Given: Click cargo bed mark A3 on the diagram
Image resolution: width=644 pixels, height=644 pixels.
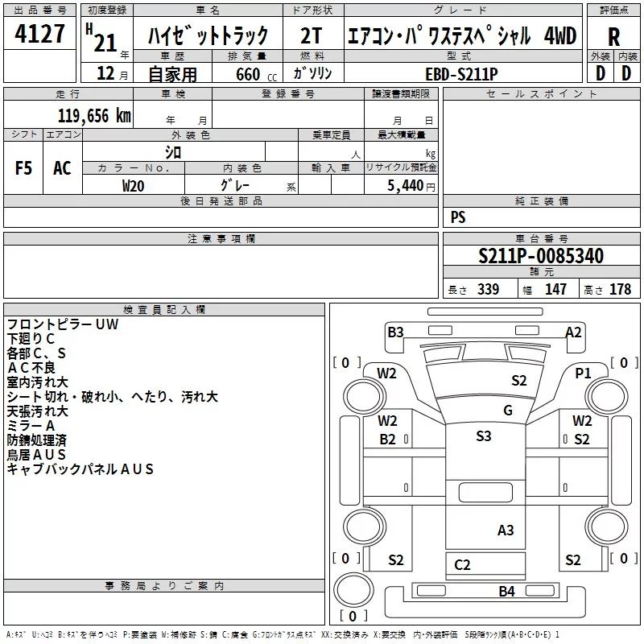Looking at the screenshot, I should coord(506,530).
